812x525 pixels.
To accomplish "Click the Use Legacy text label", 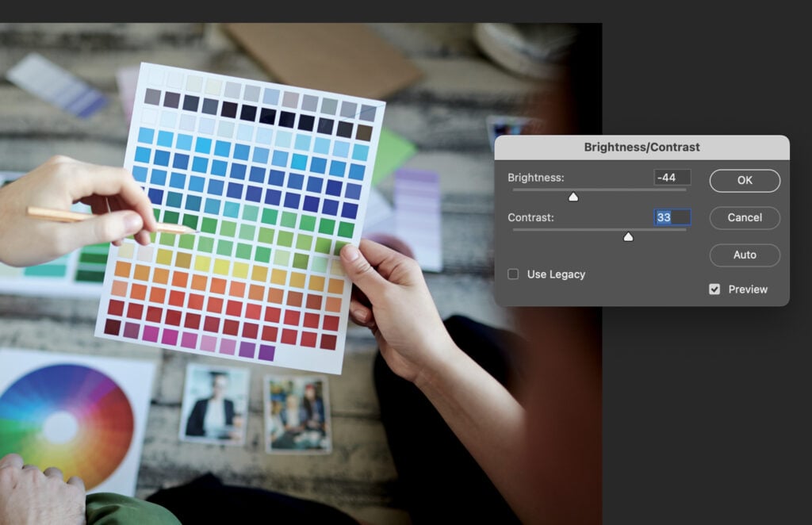I will click(x=555, y=274).
